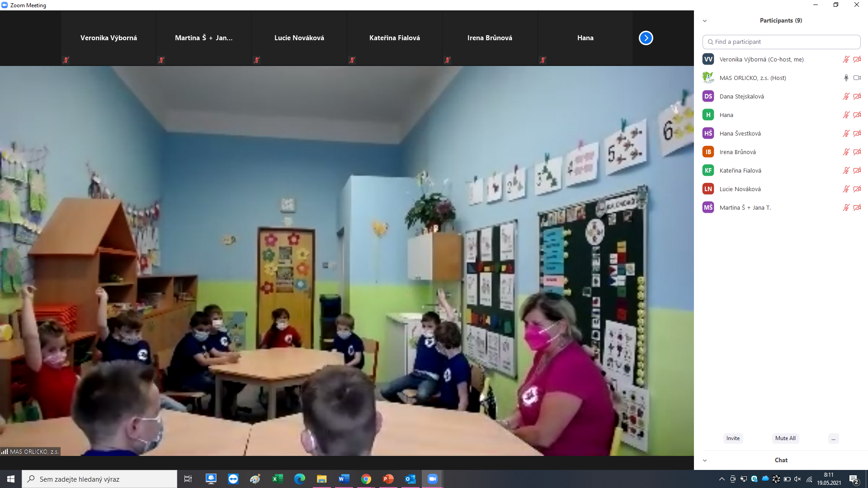Click the Mute All button

pyautogui.click(x=785, y=438)
